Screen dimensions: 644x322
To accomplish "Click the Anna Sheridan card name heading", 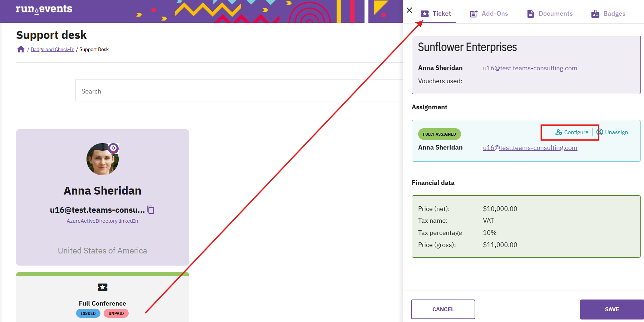I will tap(103, 191).
